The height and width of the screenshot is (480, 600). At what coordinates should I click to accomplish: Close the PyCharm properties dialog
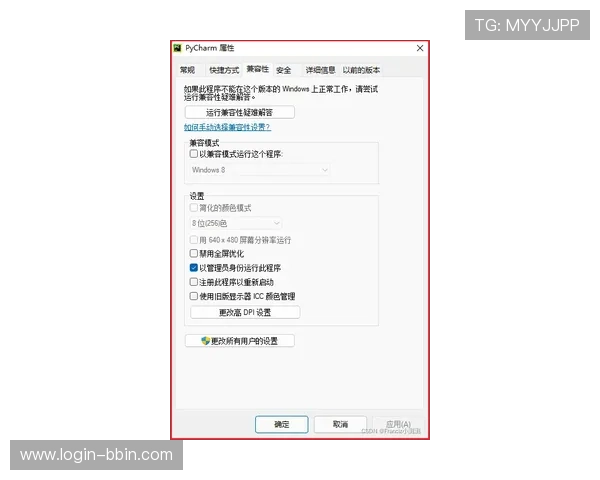[420, 48]
